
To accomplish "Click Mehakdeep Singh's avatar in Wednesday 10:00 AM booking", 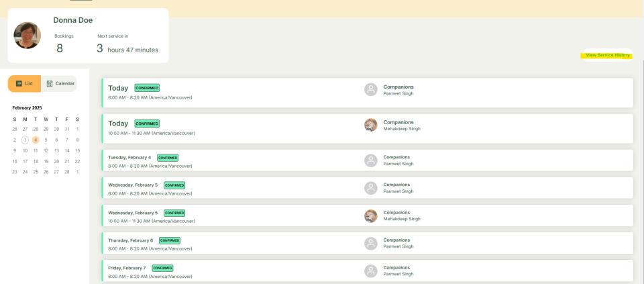I will pos(370,216).
